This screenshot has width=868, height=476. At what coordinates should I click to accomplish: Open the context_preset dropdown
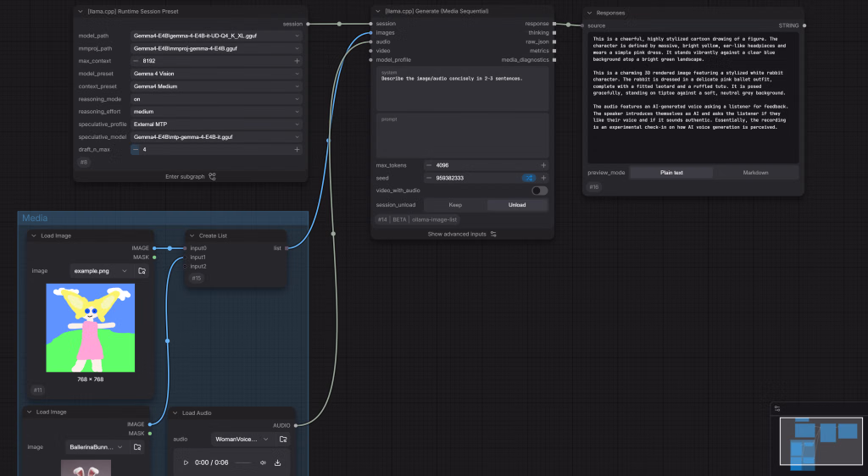tap(216, 86)
